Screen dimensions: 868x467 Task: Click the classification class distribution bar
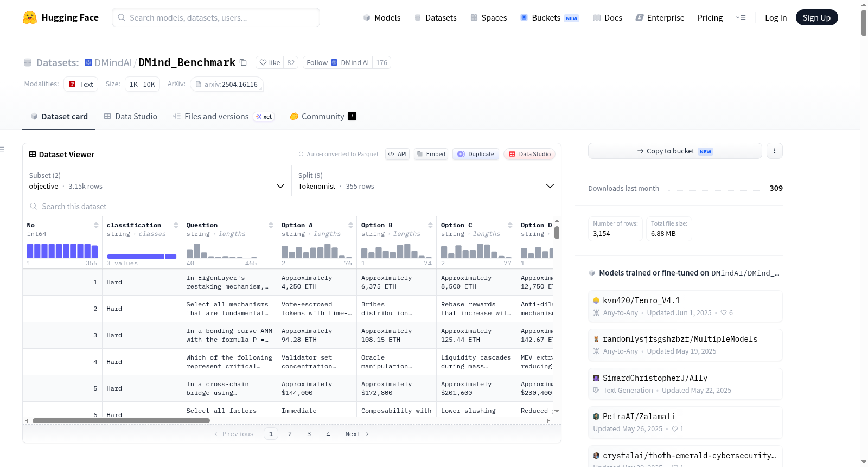click(142, 256)
